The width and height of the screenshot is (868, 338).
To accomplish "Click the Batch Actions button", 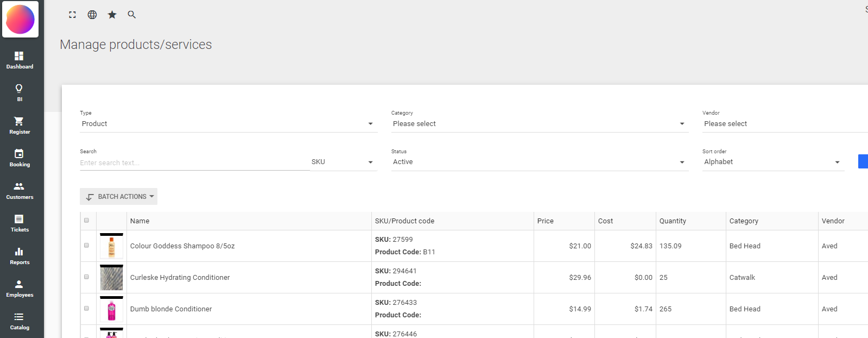I will coord(118,197).
